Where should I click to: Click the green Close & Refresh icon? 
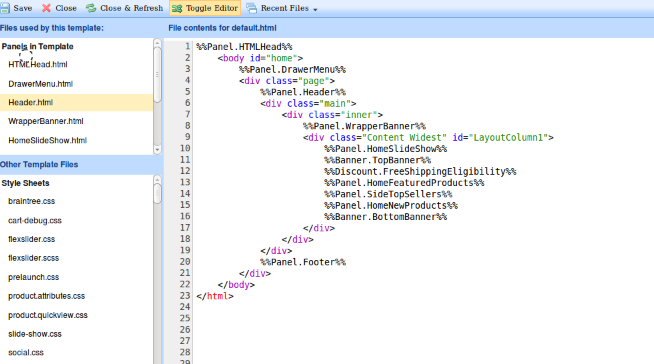point(91,8)
